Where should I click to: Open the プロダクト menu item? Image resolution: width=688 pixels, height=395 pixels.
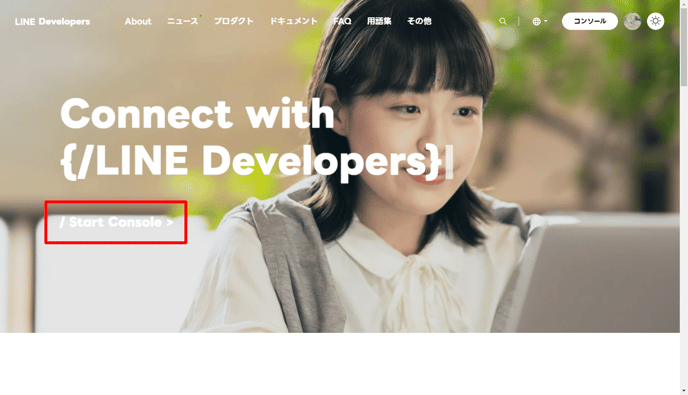233,21
